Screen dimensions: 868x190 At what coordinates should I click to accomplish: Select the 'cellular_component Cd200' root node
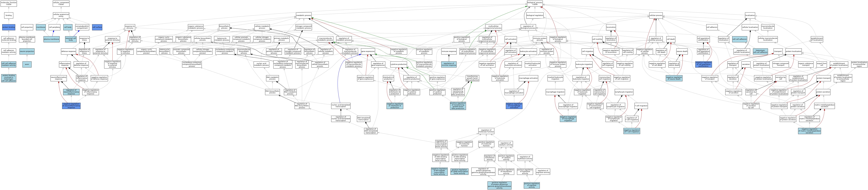pyautogui.click(x=61, y=4)
